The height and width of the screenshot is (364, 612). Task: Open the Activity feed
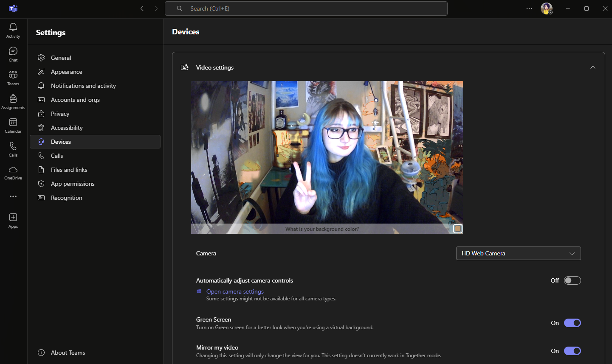tap(13, 31)
